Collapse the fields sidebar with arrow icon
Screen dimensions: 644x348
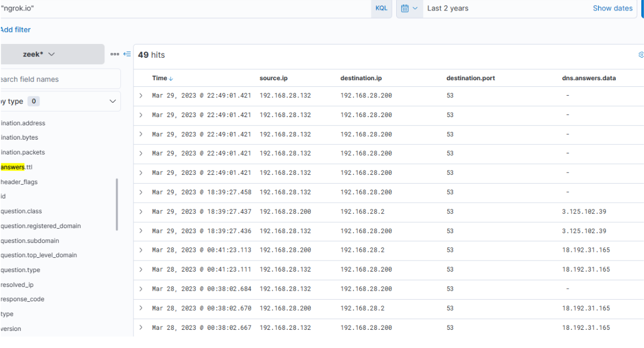coord(127,54)
